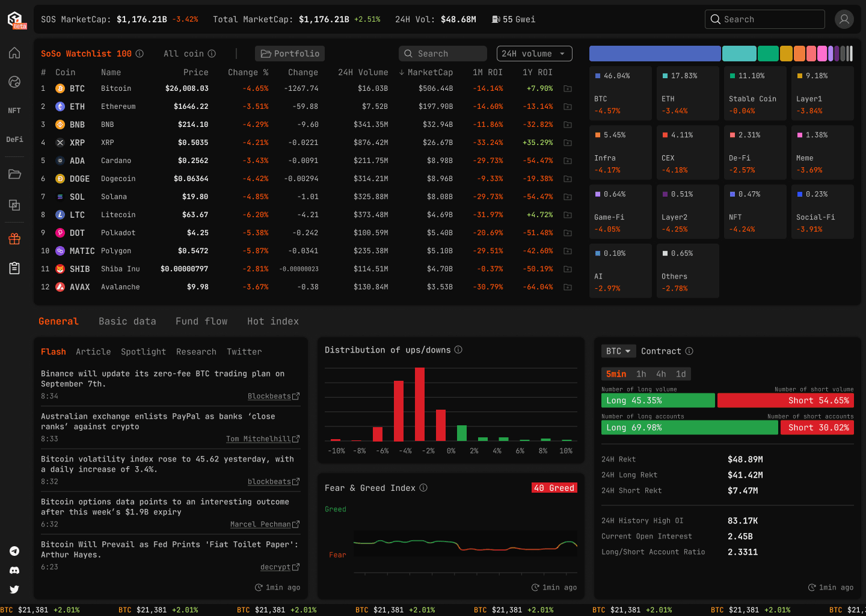Switch to the Twitter news tab
Viewport: 866px width, 616px height.
[244, 352]
